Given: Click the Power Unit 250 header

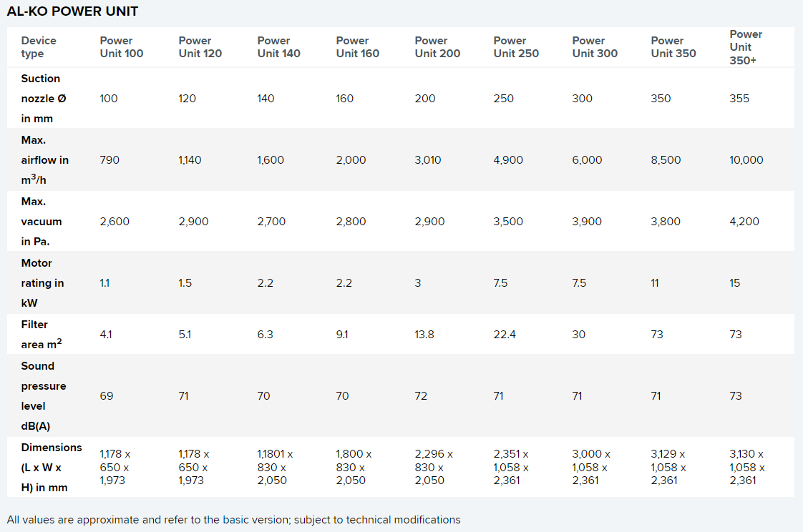Looking at the screenshot, I should point(516,47).
